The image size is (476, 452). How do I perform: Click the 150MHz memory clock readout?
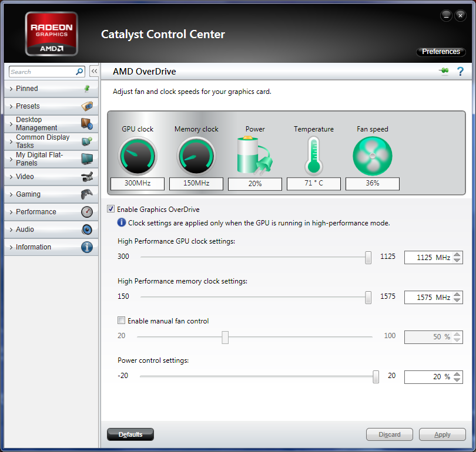tap(196, 183)
